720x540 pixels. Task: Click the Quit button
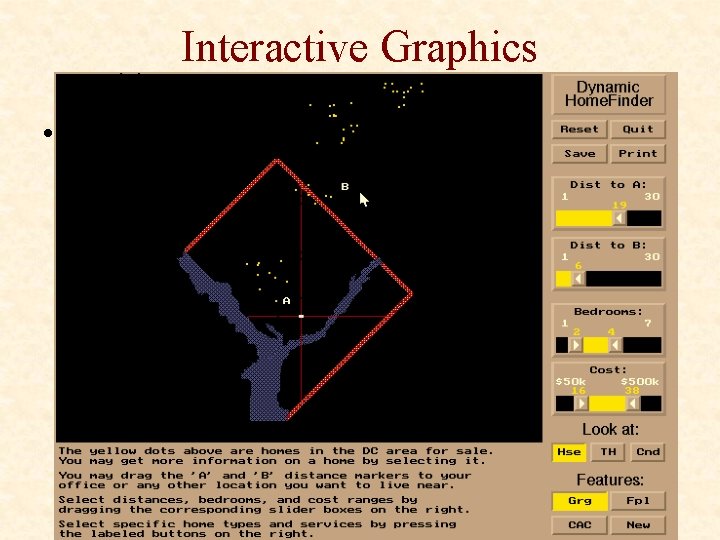638,129
